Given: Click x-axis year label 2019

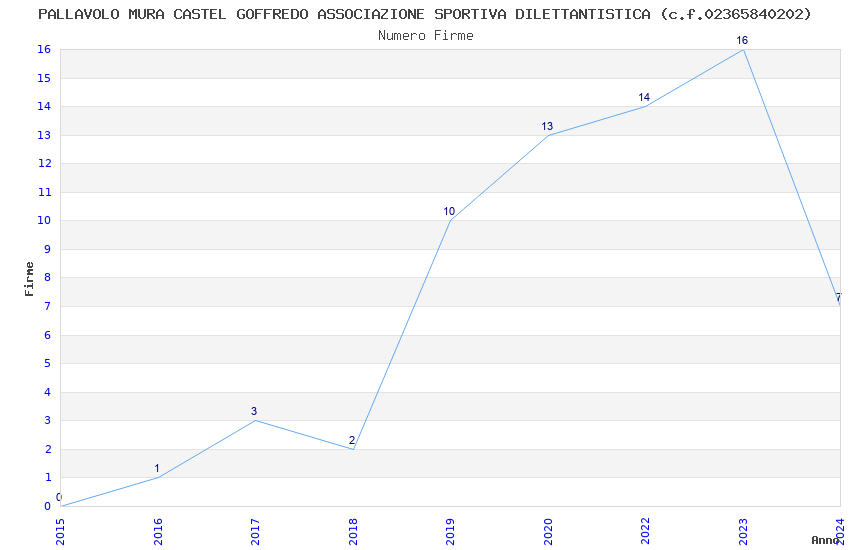Looking at the screenshot, I should 450,532.
